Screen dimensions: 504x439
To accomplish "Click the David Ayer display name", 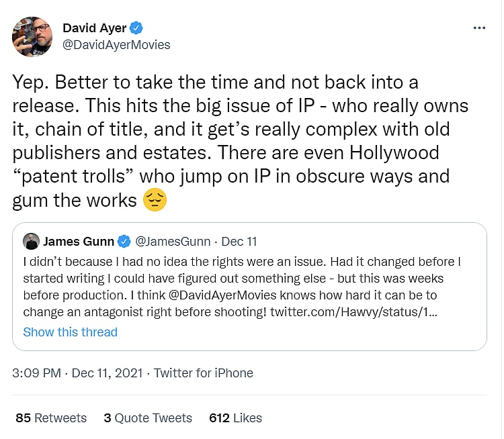I will (93, 28).
